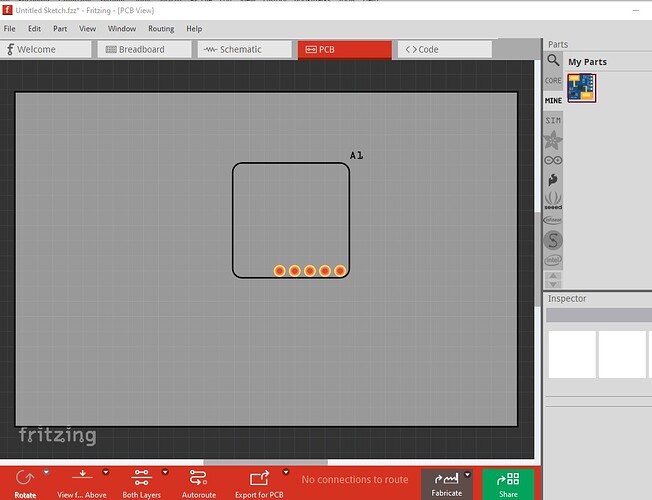Select the Adafruit star parts bin
The width and height of the screenshot is (652, 500).
[x=553, y=139]
